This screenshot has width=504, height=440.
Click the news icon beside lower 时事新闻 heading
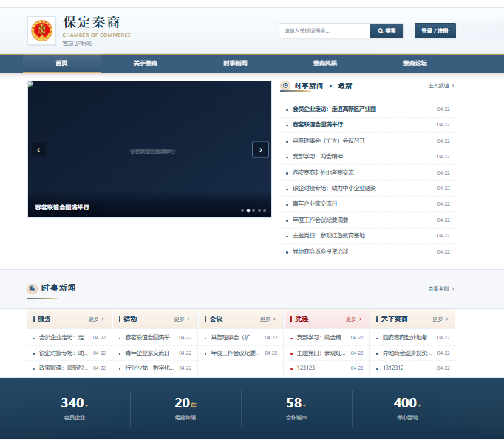(x=32, y=288)
